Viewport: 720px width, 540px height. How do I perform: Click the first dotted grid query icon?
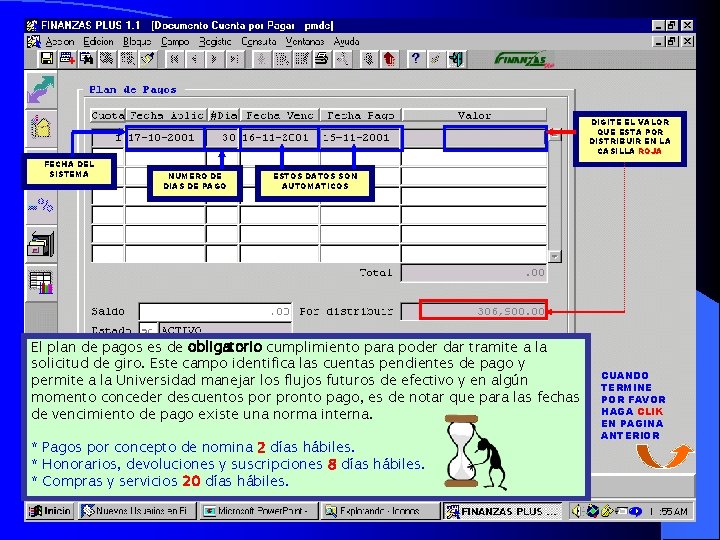[281, 59]
